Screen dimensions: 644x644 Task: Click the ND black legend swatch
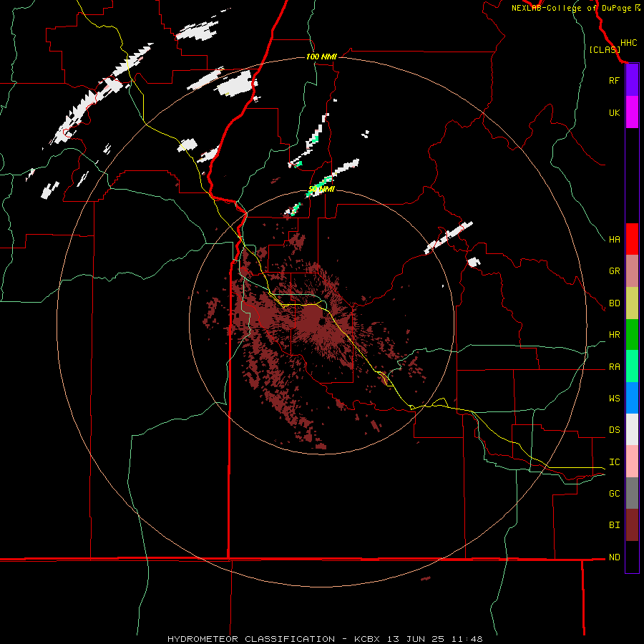[632, 557]
